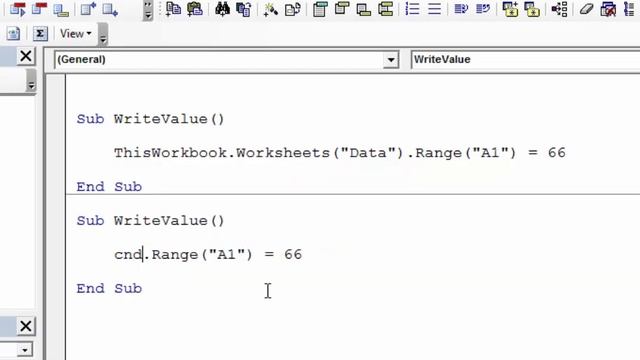Click the binoculars find icon

click(222, 9)
